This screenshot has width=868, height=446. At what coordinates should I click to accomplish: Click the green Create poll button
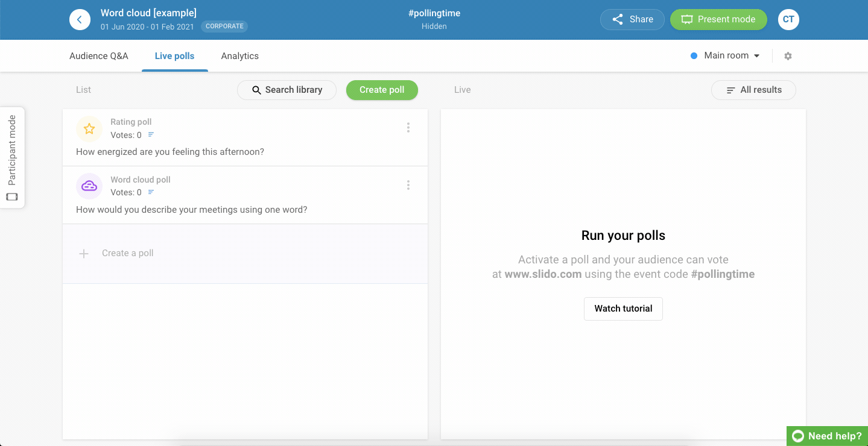(x=382, y=90)
